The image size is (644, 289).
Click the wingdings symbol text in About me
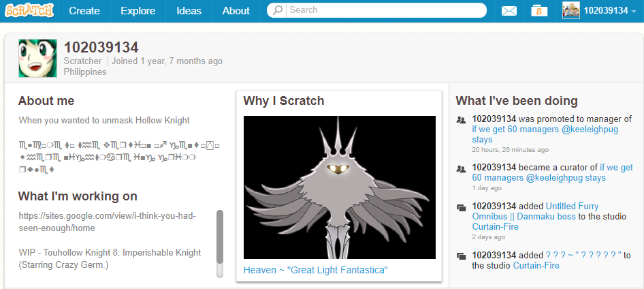click(120, 158)
